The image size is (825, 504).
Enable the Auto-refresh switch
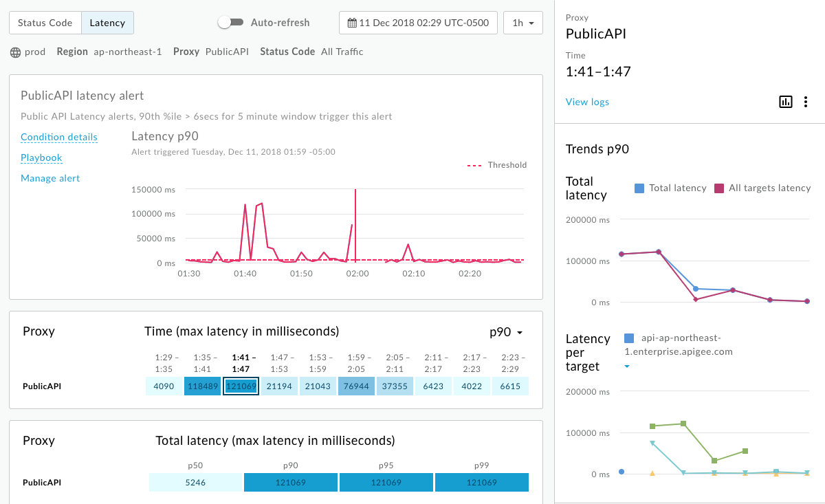click(230, 23)
